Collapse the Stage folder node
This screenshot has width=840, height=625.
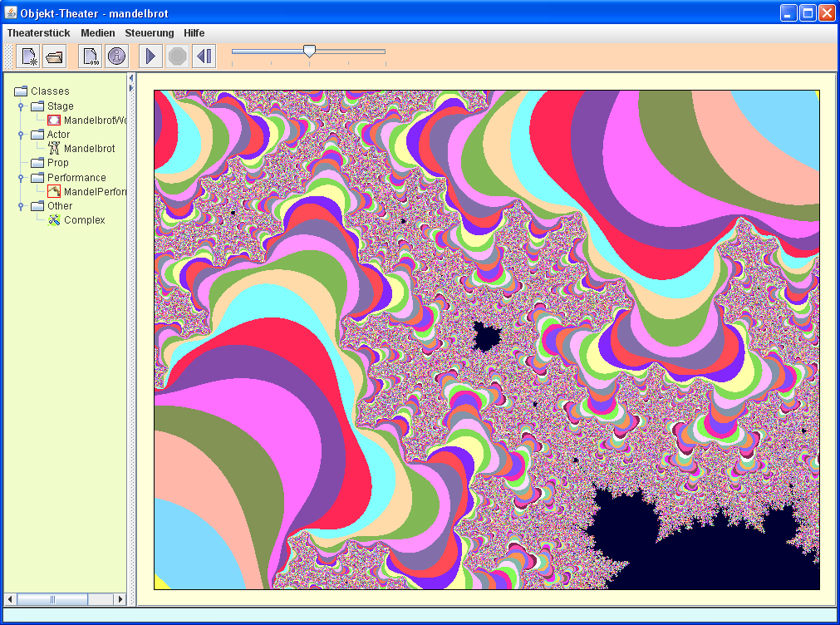click(21, 106)
